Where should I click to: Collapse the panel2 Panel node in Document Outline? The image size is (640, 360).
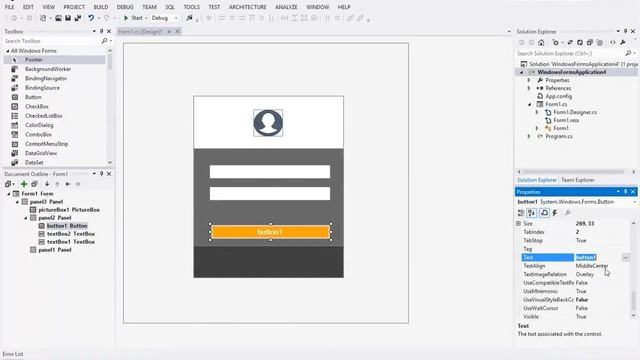(x=26, y=218)
